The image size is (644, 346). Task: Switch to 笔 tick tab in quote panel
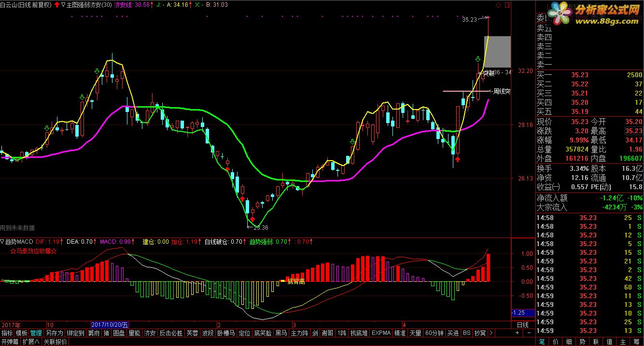pyautogui.click(x=543, y=342)
